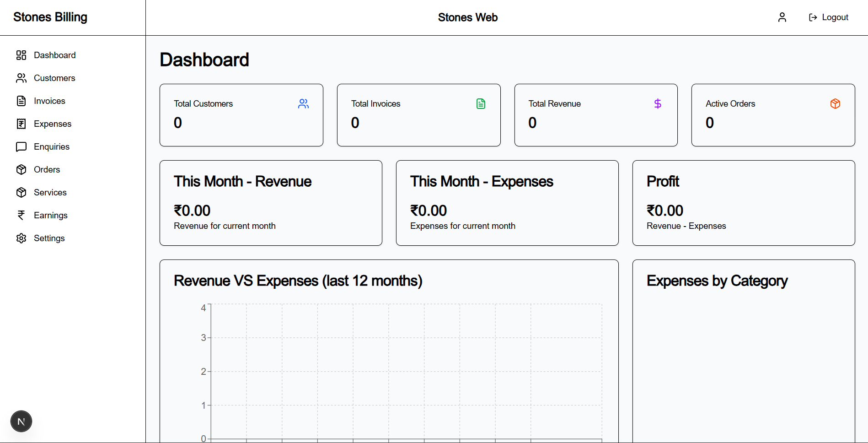This screenshot has width=868, height=443.
Task: Click the circular N badge at bottom left
Action: tap(21, 421)
